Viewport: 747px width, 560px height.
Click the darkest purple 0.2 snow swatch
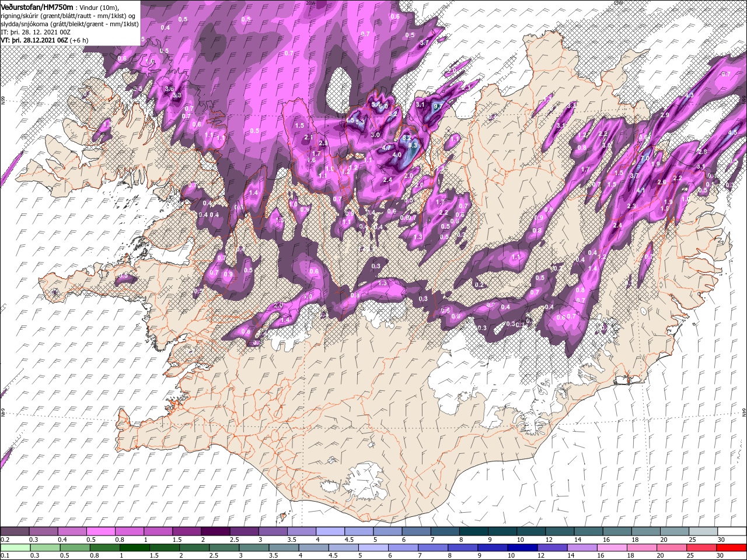(x=15, y=531)
